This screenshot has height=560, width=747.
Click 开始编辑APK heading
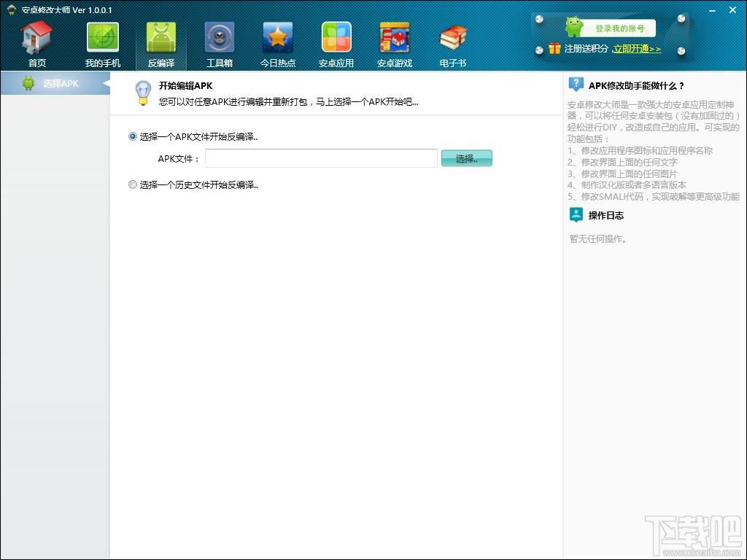tap(185, 86)
